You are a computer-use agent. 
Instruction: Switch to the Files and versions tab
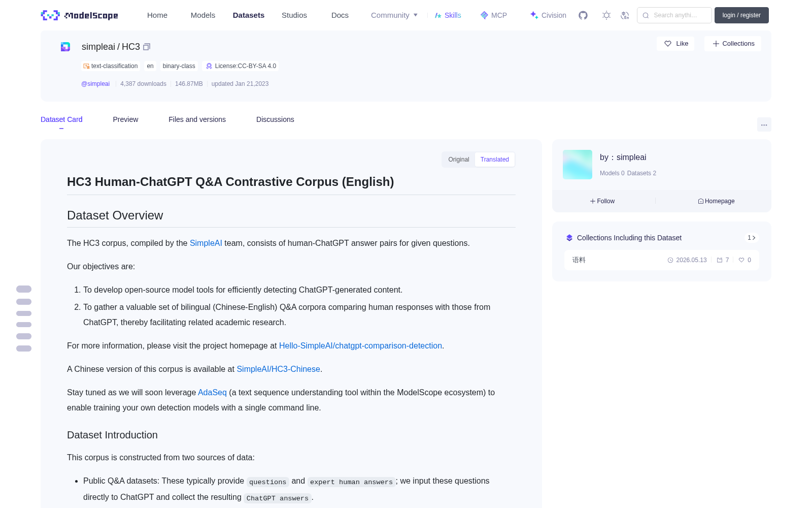(197, 119)
